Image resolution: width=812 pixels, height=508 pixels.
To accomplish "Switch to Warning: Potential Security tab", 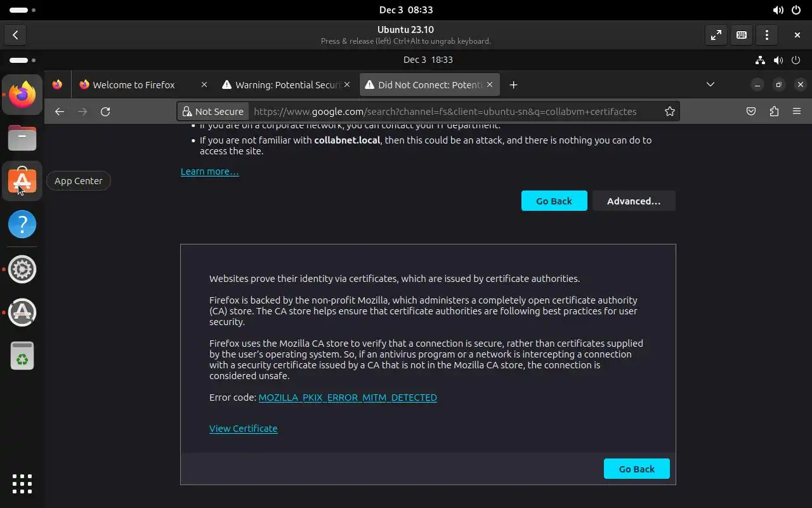I will pyautogui.click(x=285, y=84).
